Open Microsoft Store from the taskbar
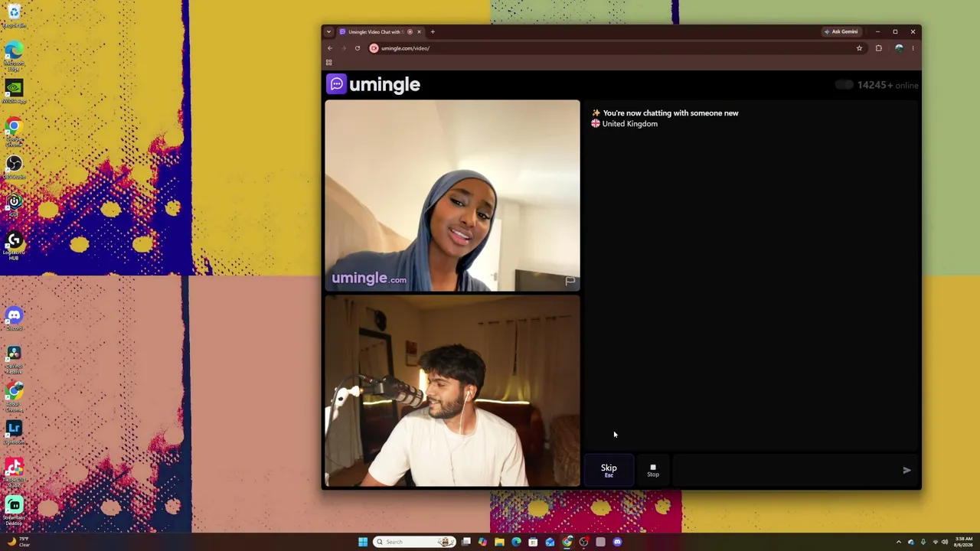 coord(533,542)
